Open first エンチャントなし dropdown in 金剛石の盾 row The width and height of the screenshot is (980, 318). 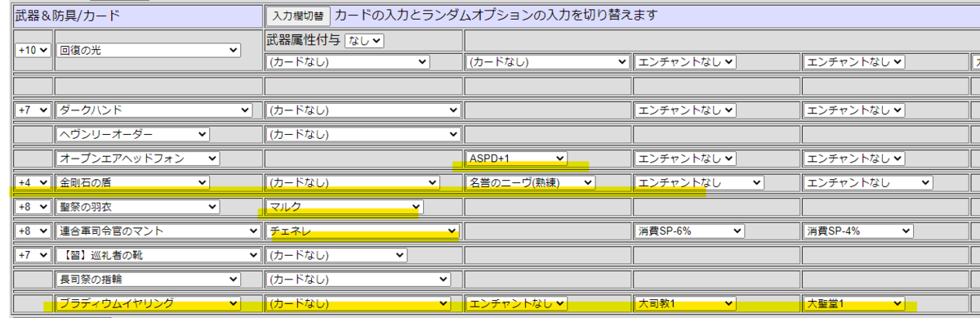click(699, 182)
